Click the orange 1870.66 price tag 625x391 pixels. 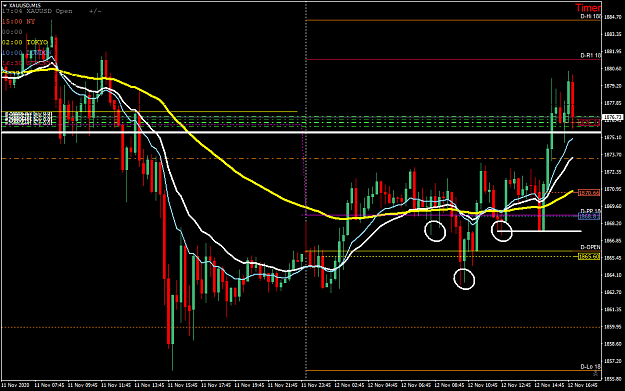[x=589, y=193]
